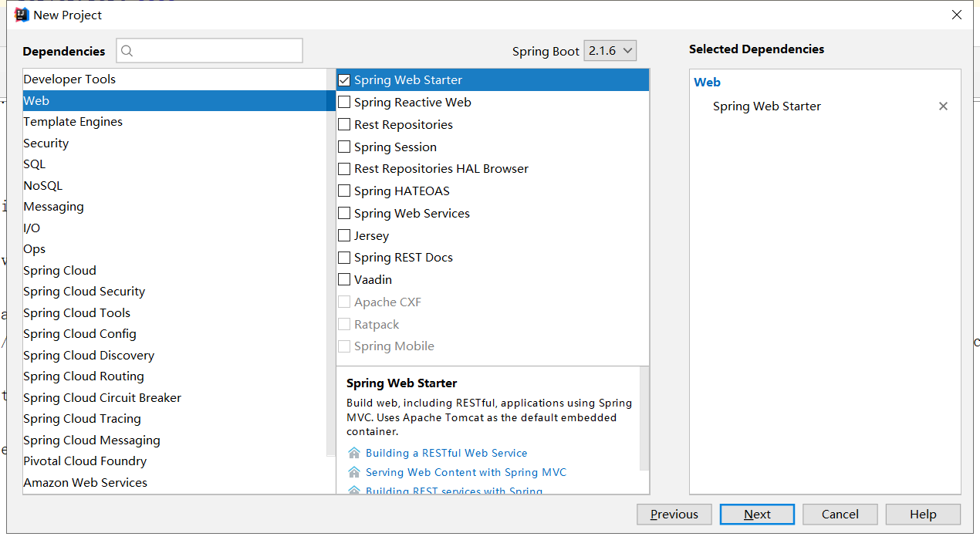This screenshot has height=540, width=980.
Task: Click the guide icon beside Building a RESTful Web Service
Action: click(353, 453)
